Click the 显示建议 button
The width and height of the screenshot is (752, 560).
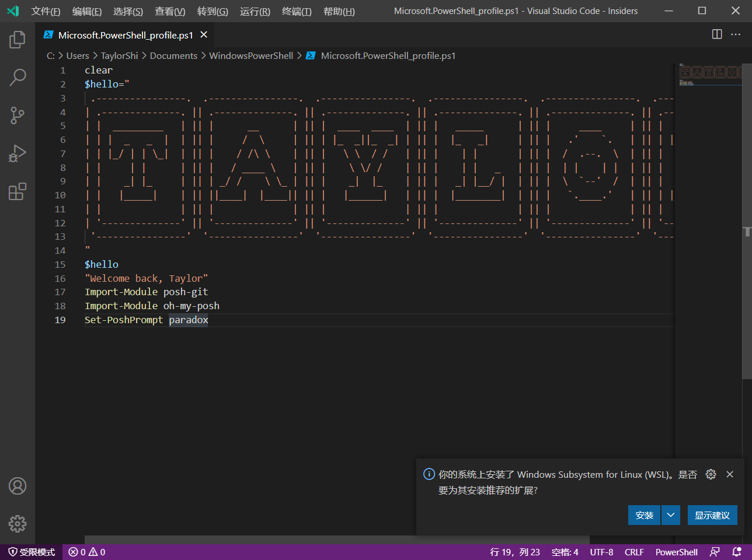tap(712, 515)
